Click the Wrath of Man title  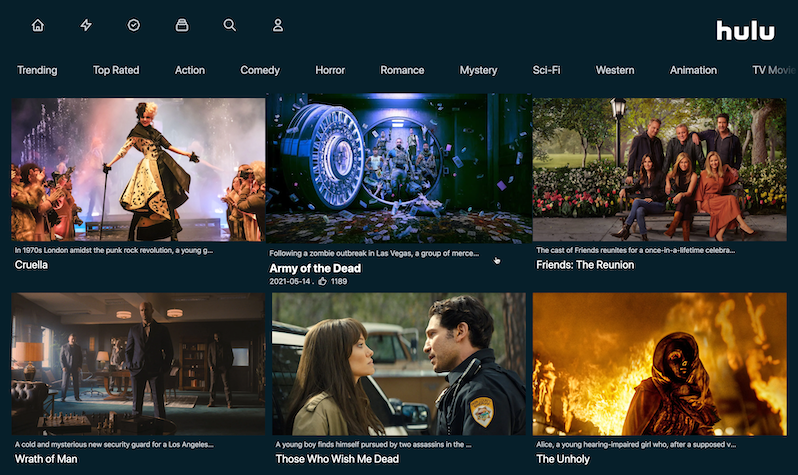click(46, 459)
